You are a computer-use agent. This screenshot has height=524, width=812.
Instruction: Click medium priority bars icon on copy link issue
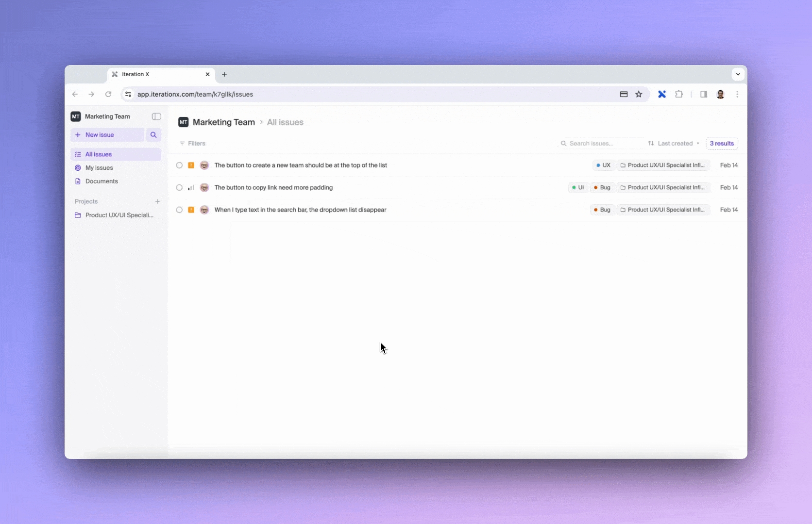(x=191, y=188)
